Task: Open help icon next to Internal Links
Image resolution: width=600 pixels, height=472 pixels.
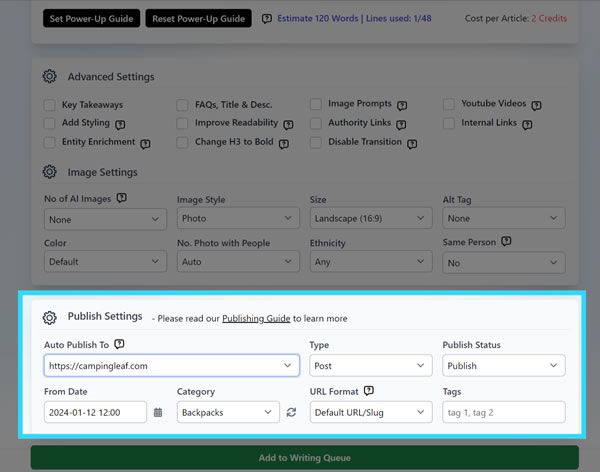Action: click(527, 124)
